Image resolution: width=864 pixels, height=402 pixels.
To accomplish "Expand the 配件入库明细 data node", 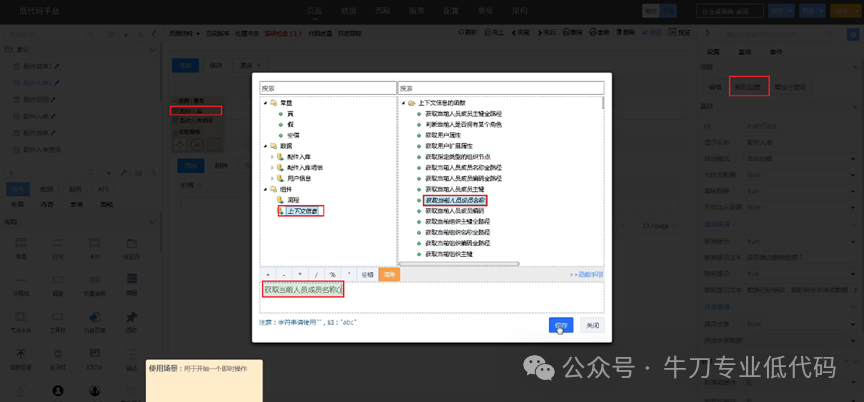I will tap(272, 167).
